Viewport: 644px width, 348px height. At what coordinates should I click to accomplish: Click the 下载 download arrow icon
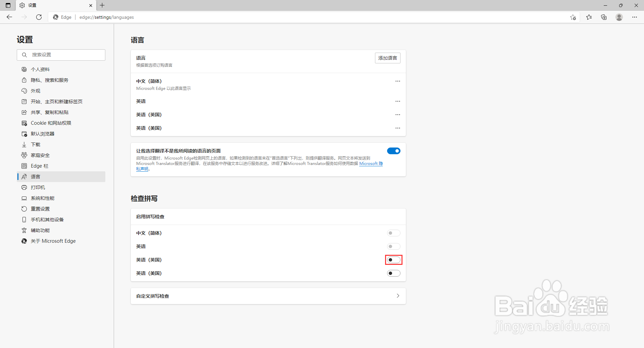[x=24, y=144]
